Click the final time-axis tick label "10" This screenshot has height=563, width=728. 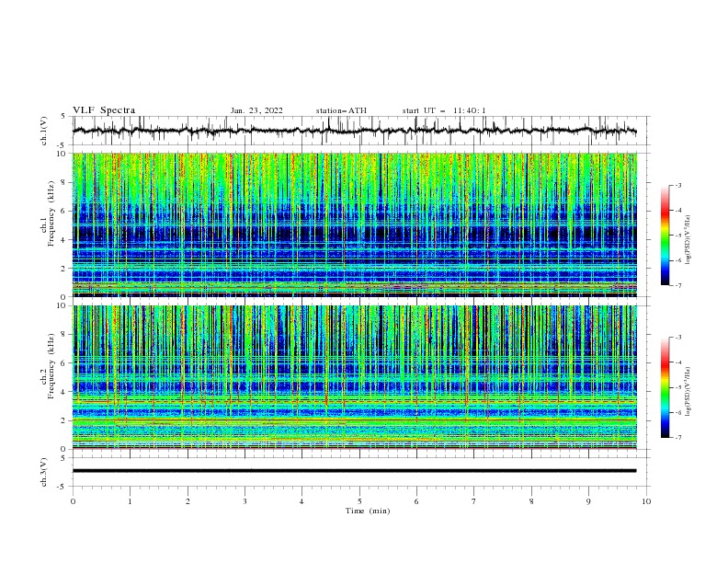pyautogui.click(x=646, y=501)
